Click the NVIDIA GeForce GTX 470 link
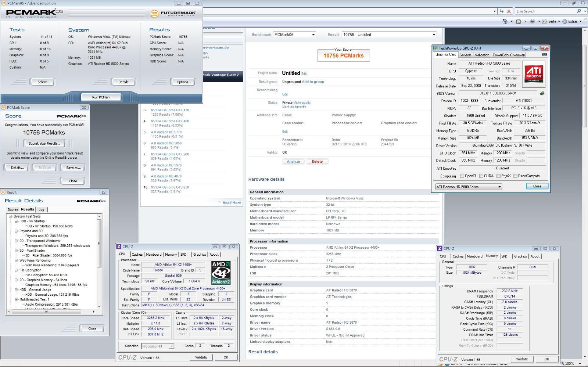The image size is (588, 367). pos(170,110)
